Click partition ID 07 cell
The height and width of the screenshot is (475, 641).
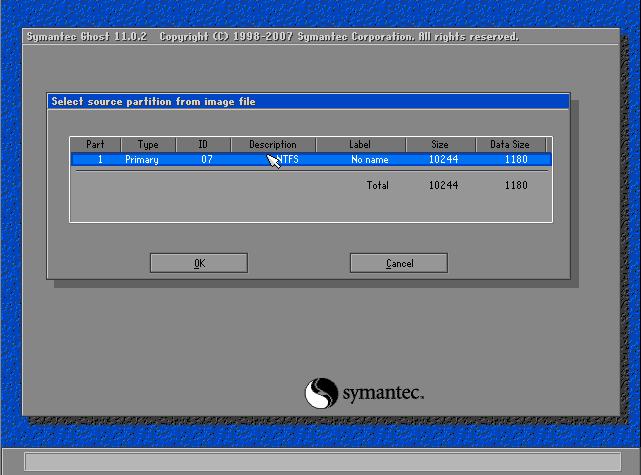click(207, 159)
